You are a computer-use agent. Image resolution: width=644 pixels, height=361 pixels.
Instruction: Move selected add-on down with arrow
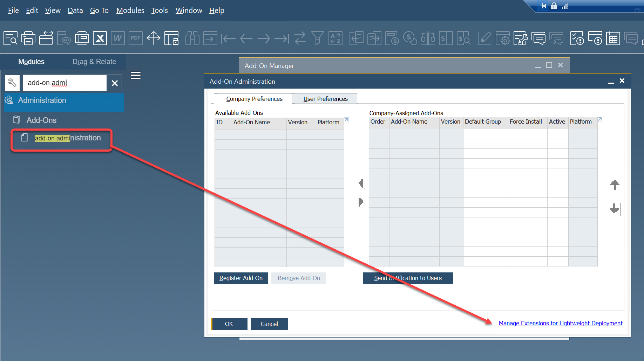(x=615, y=209)
